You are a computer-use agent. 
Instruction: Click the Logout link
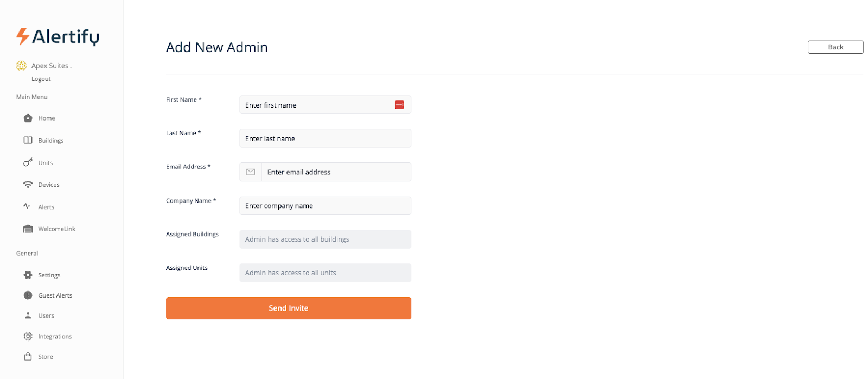click(x=41, y=79)
